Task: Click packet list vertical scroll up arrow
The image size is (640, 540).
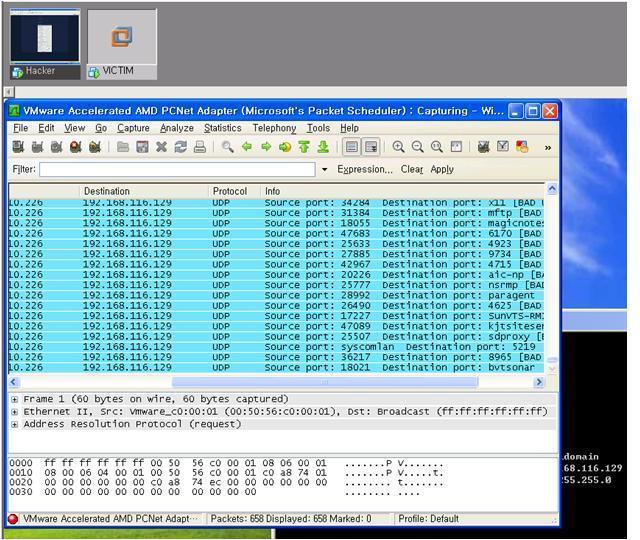Action: pos(552,189)
